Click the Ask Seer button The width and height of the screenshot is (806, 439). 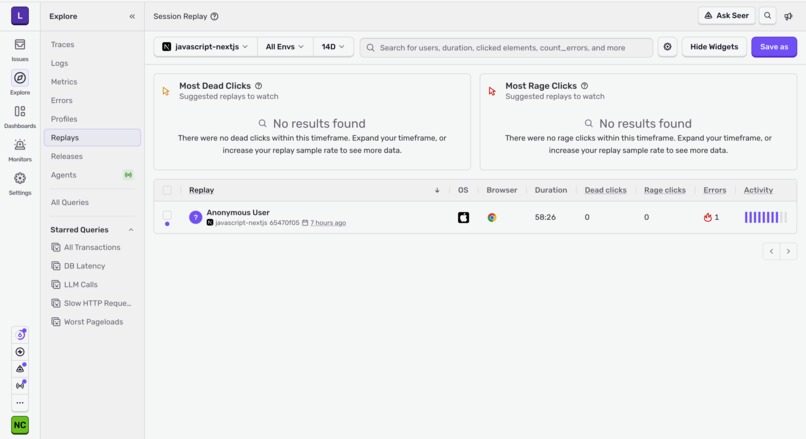tap(726, 16)
